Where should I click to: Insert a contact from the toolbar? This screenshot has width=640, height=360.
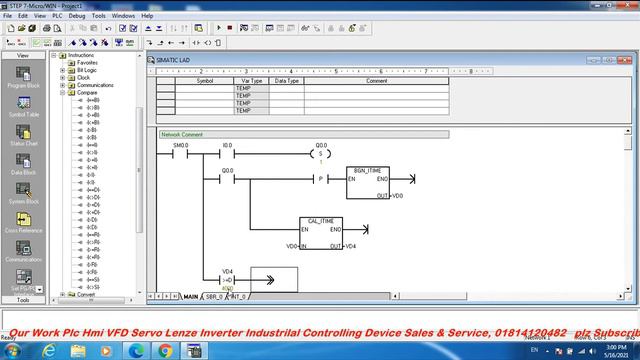coord(196,42)
